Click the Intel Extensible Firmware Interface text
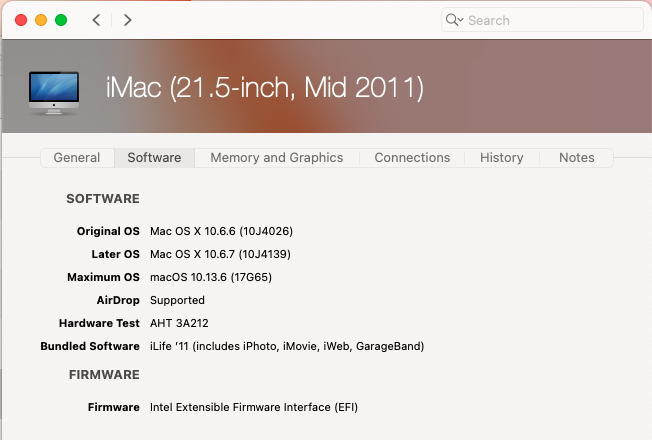652x440 pixels. [x=254, y=407]
